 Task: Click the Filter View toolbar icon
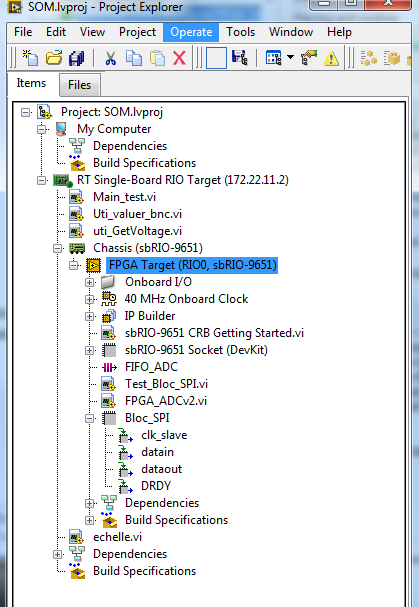pyautogui.click(x=273, y=58)
